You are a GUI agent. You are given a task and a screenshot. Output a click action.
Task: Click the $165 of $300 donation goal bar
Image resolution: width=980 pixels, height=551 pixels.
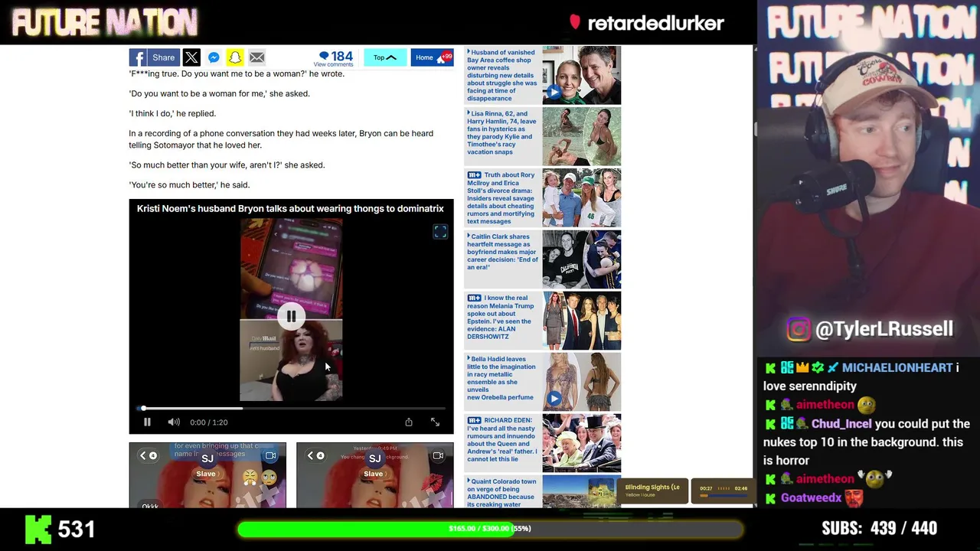(x=490, y=529)
